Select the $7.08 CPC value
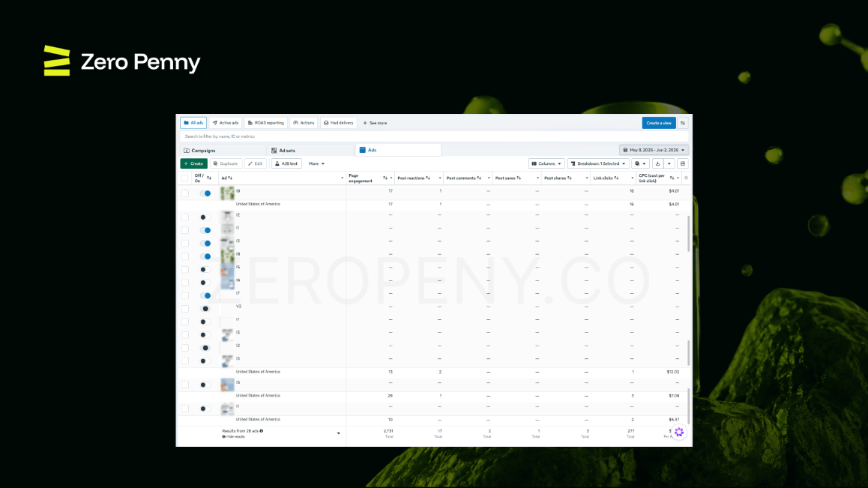 (674, 396)
